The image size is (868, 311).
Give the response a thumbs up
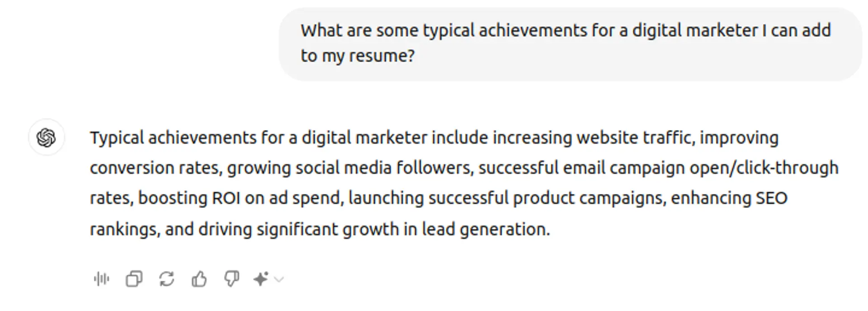(x=199, y=279)
